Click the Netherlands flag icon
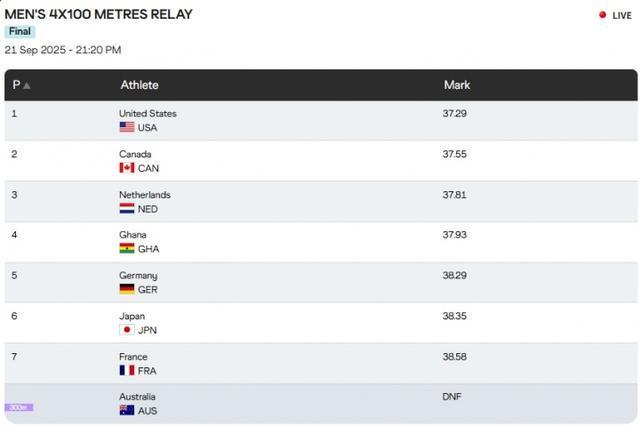The image size is (640, 427). point(127,209)
